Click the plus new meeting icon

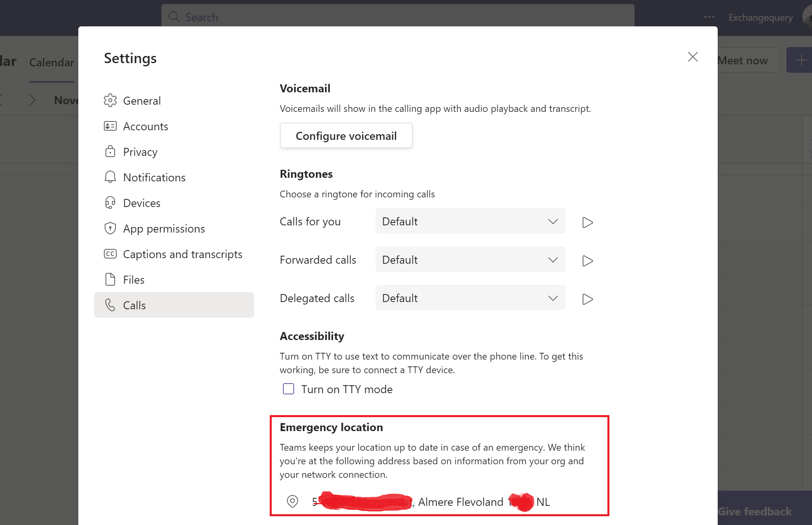pyautogui.click(x=801, y=60)
